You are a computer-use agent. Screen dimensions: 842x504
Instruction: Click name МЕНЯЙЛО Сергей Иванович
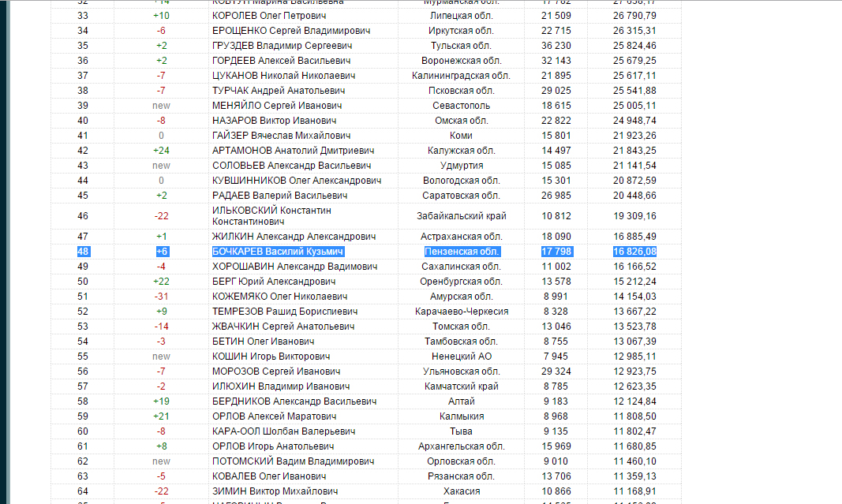pos(277,106)
